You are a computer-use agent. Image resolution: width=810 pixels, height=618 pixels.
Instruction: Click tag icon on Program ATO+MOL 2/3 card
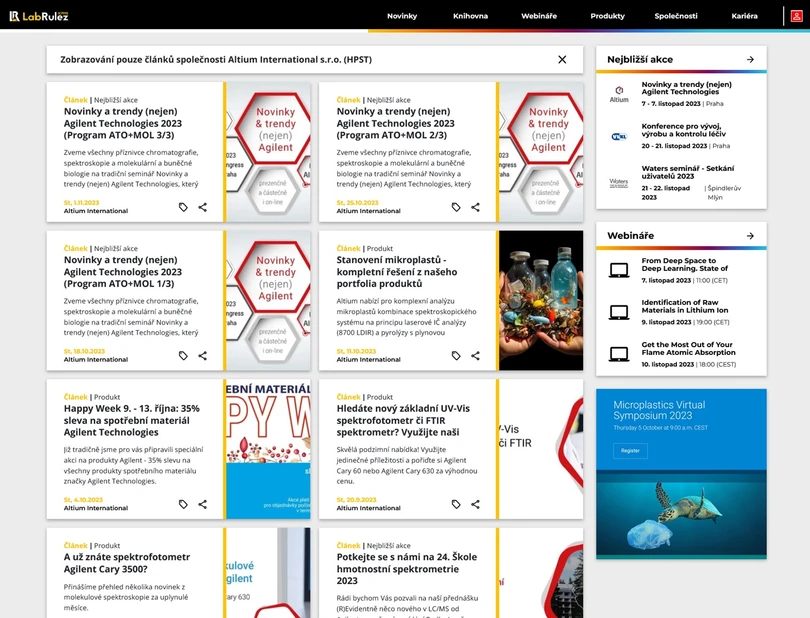pyautogui.click(x=456, y=207)
